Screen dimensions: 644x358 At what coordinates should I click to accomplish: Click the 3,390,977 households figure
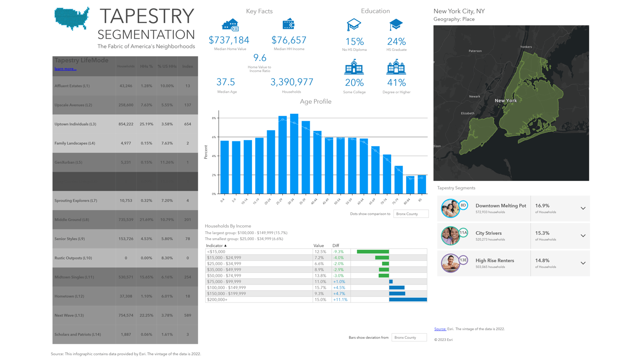pos(292,82)
